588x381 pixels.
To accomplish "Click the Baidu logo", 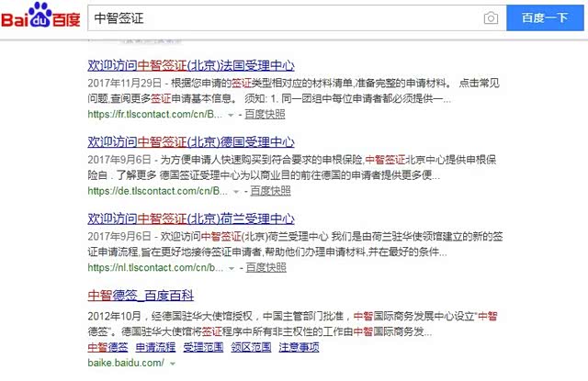I will pos(40,16).
